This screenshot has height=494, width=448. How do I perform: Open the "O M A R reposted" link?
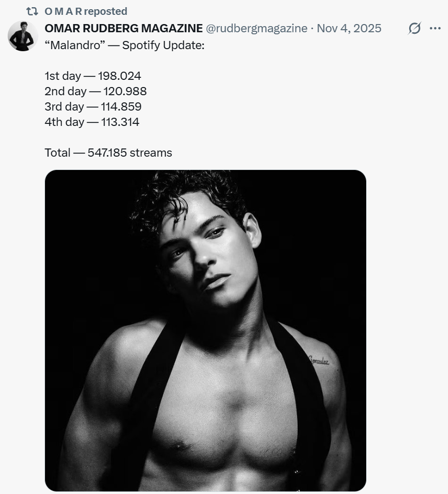coord(85,11)
